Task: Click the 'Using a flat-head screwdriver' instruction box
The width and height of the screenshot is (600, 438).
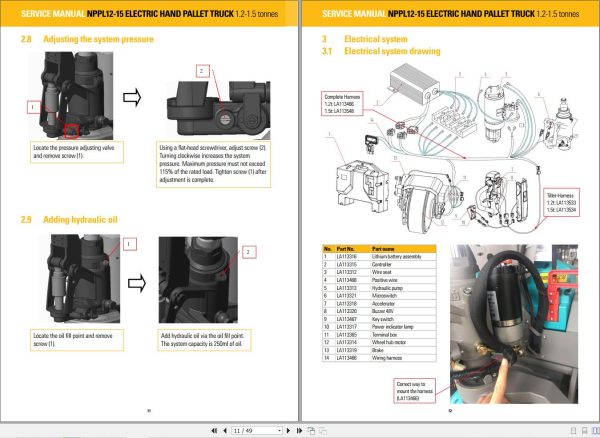Action: pos(214,164)
